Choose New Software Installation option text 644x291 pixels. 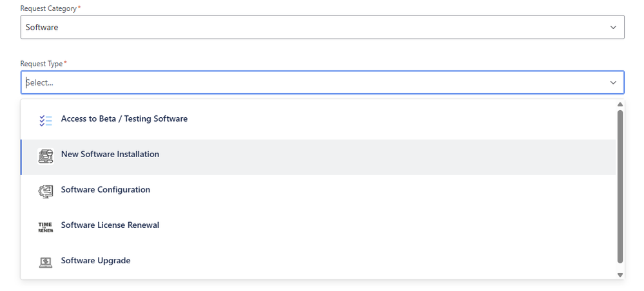click(x=110, y=154)
